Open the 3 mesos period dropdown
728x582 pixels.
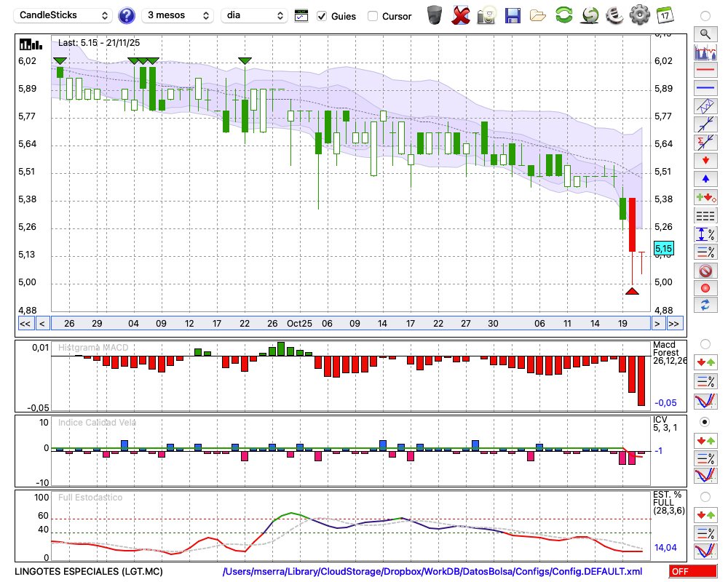tap(178, 15)
